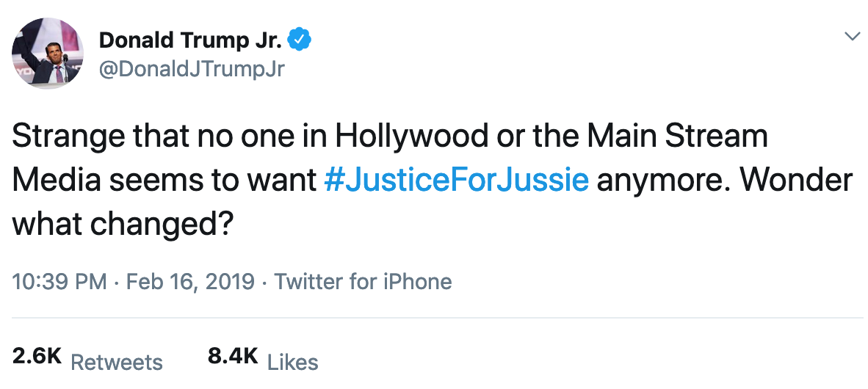Click the 8.4K likes count
The width and height of the screenshot is (868, 389).
pyautogui.click(x=233, y=356)
